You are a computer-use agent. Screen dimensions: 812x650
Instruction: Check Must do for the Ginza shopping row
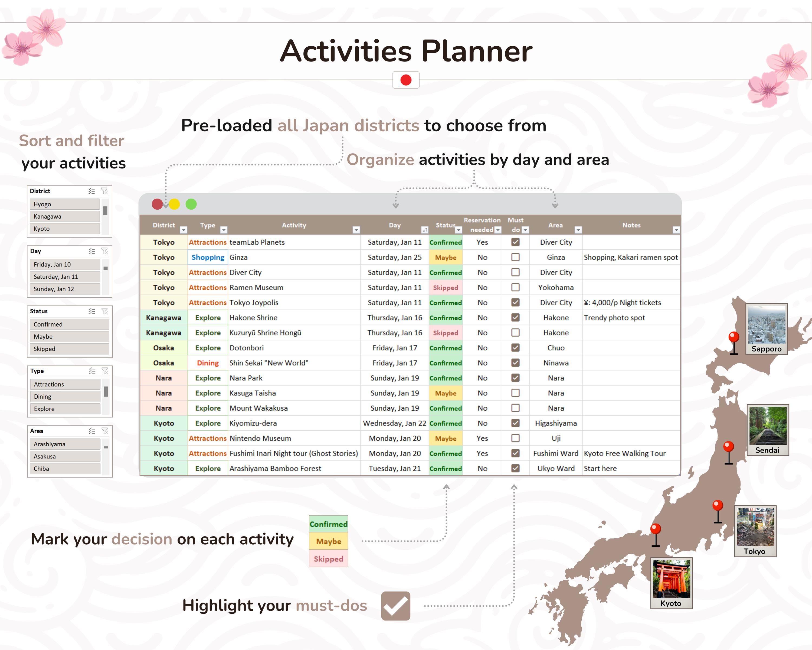(x=515, y=257)
